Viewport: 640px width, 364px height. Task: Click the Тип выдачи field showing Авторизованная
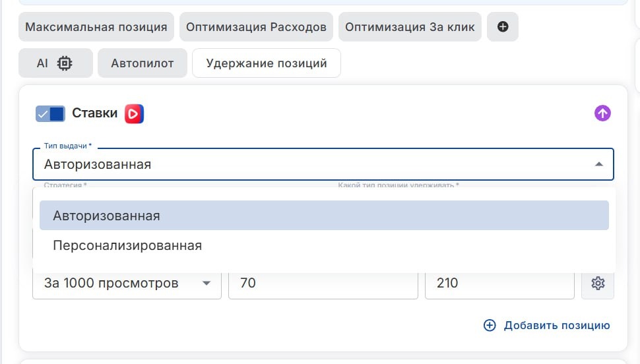[x=323, y=164]
